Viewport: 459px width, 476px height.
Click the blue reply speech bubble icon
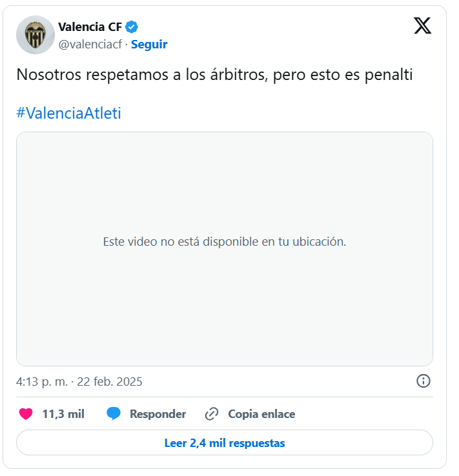click(114, 414)
